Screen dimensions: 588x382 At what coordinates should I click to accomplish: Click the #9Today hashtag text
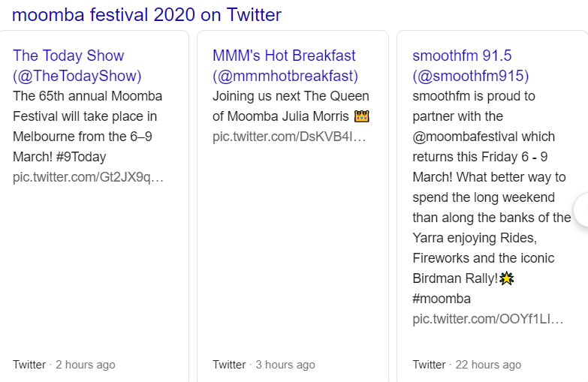[x=80, y=157]
